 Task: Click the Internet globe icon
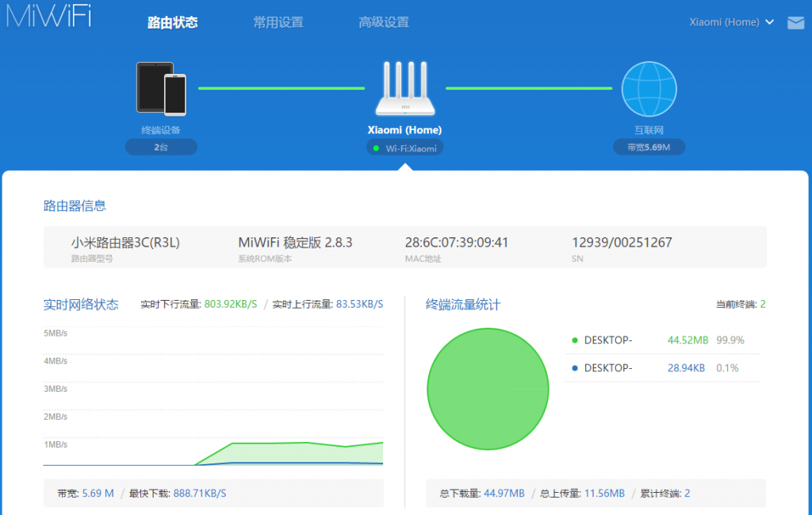[649, 89]
